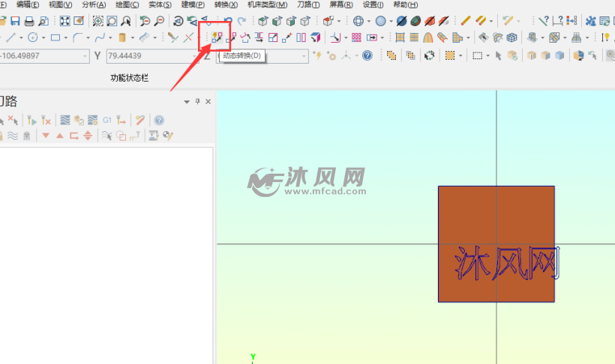Expand dropdown next to cylinder solid tool

click(x=133, y=38)
